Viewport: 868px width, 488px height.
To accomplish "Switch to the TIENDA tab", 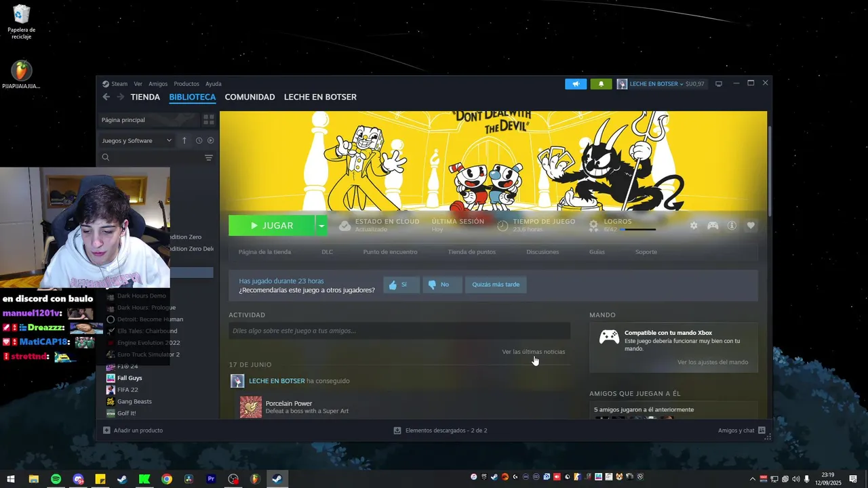I will 145,97.
